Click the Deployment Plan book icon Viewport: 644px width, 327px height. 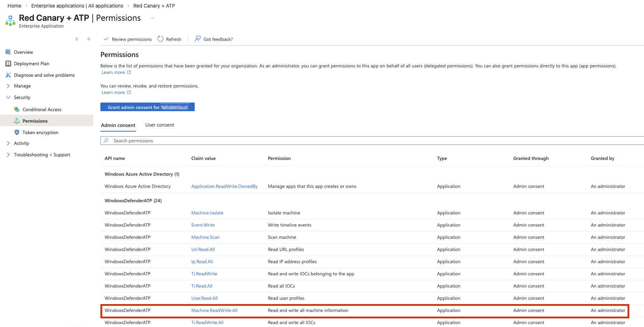coord(8,63)
